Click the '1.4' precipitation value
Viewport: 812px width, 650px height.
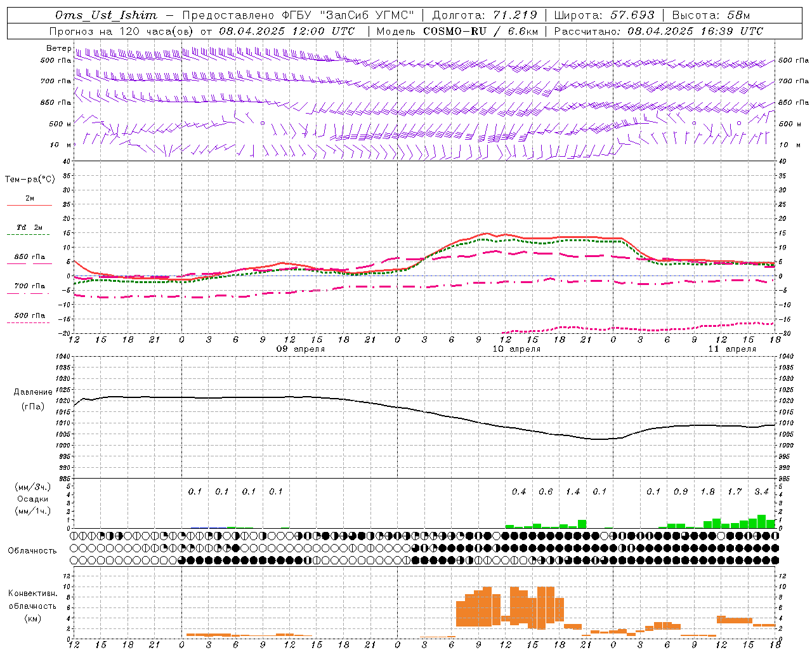click(x=573, y=491)
